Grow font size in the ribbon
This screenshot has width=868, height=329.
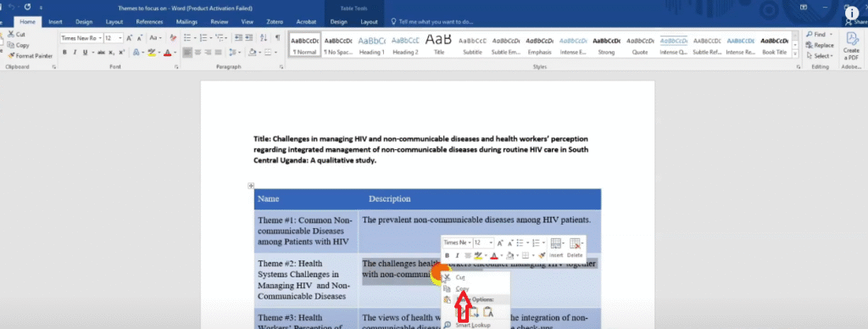pos(130,38)
